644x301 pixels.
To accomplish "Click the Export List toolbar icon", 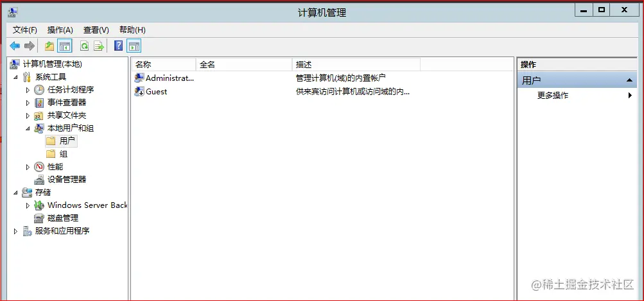I will coord(99,46).
